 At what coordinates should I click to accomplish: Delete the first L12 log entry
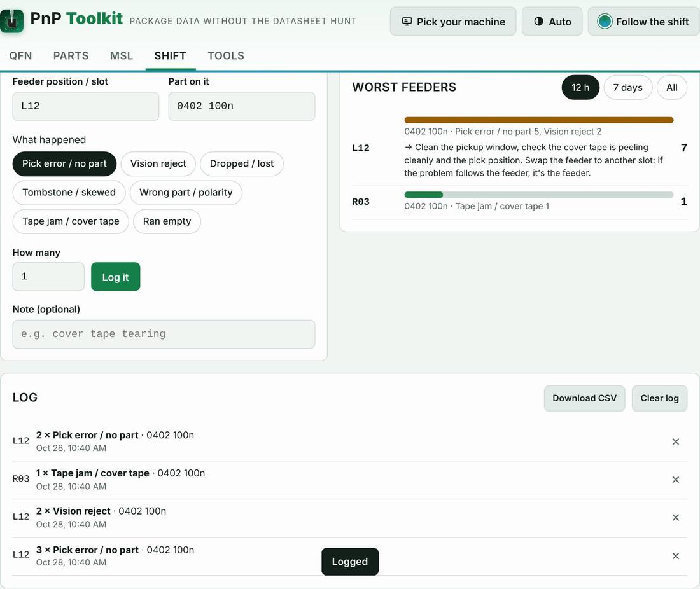coord(675,441)
